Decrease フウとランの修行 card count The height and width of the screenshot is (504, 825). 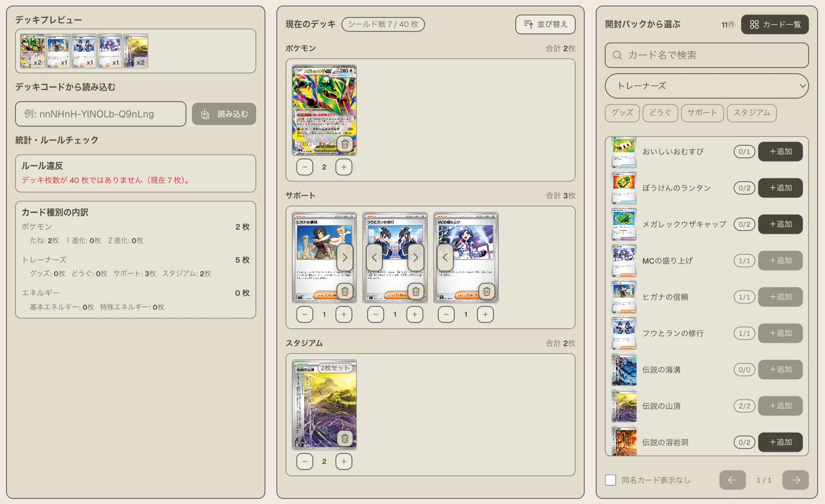pyautogui.click(x=375, y=314)
